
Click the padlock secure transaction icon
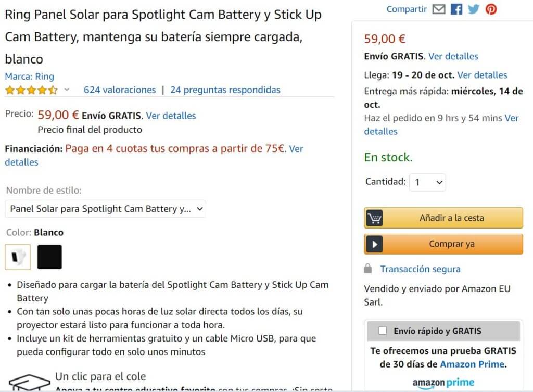[368, 269]
